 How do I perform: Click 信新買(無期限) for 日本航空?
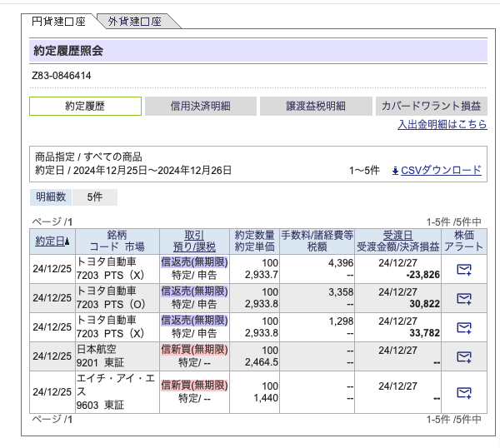[193, 350]
